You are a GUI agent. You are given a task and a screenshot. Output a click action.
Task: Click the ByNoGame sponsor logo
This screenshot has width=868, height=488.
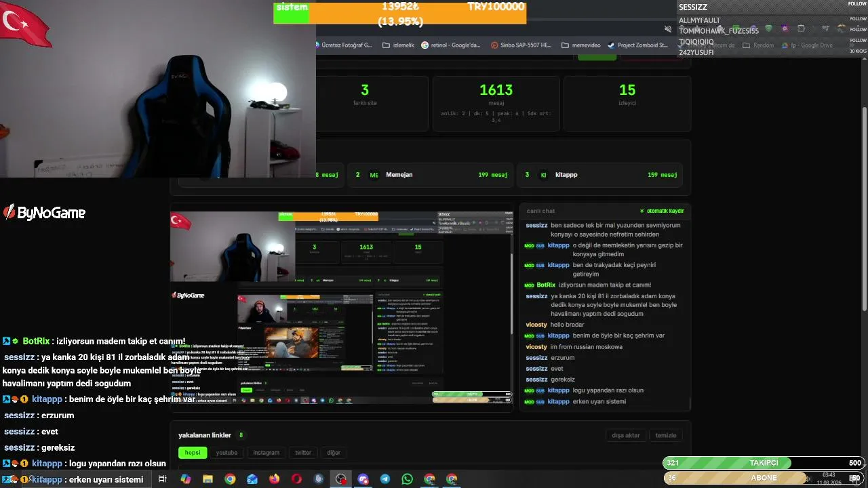[45, 213]
